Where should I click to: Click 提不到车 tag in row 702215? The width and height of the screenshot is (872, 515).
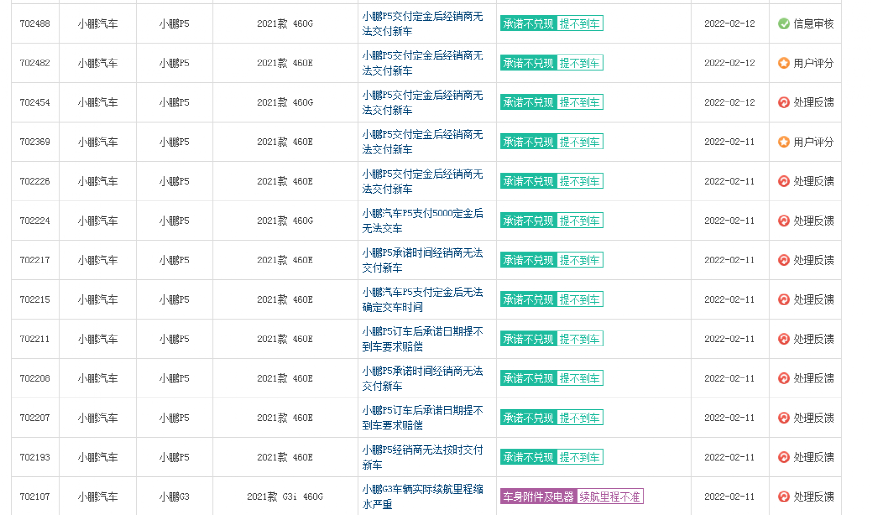point(579,300)
